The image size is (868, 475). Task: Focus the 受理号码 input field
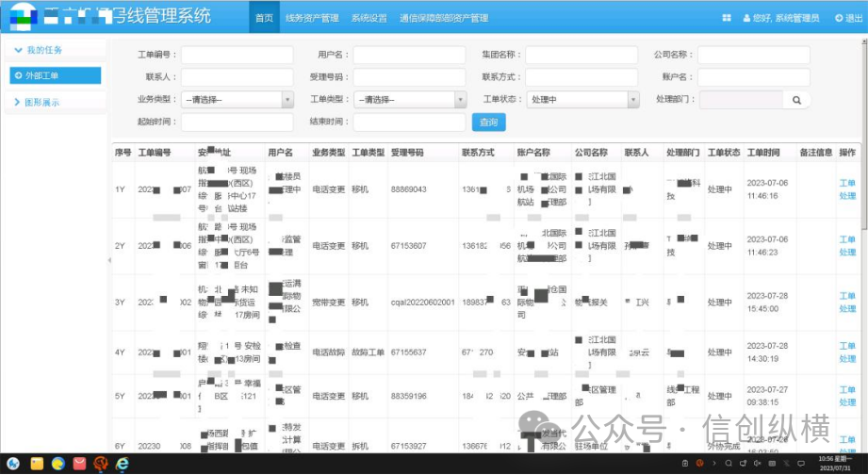(410, 77)
